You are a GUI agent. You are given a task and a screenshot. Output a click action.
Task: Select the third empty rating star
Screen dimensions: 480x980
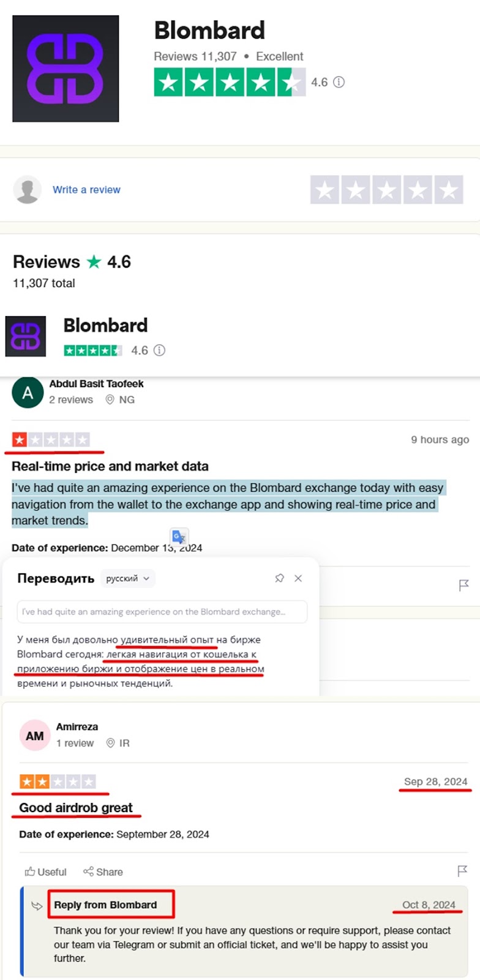[x=387, y=190]
